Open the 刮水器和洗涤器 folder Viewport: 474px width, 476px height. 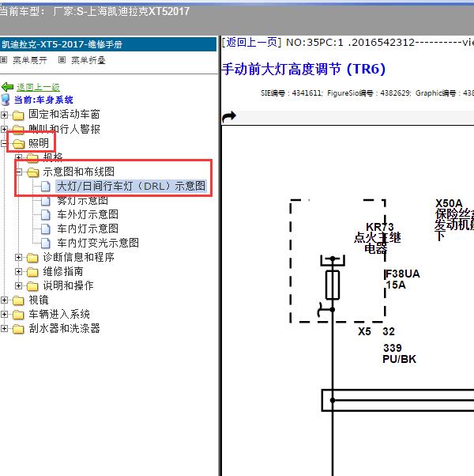click(x=64, y=328)
